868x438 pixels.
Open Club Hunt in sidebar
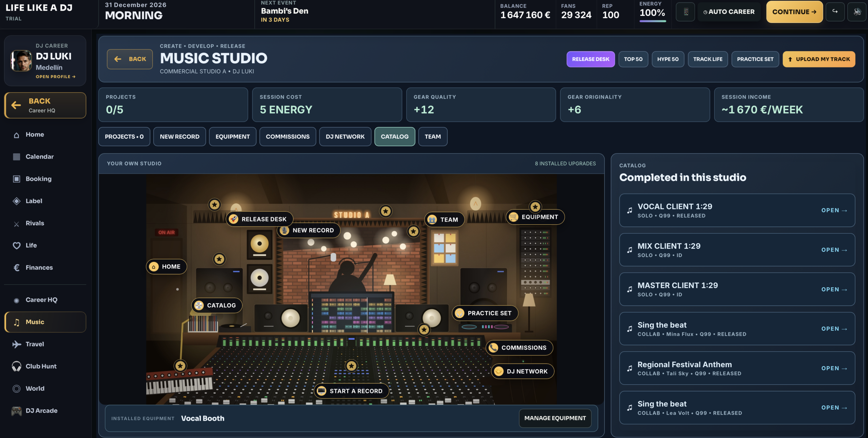pyautogui.click(x=45, y=366)
